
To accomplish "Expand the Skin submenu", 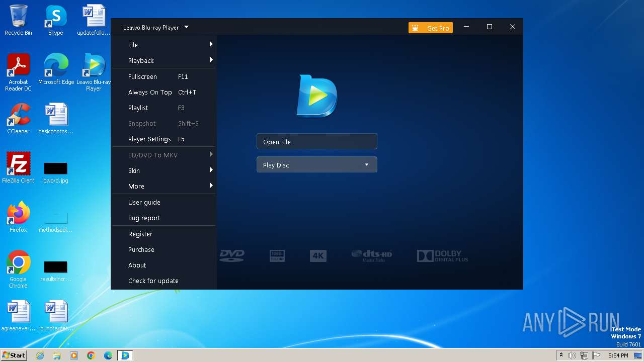I will coord(164,170).
